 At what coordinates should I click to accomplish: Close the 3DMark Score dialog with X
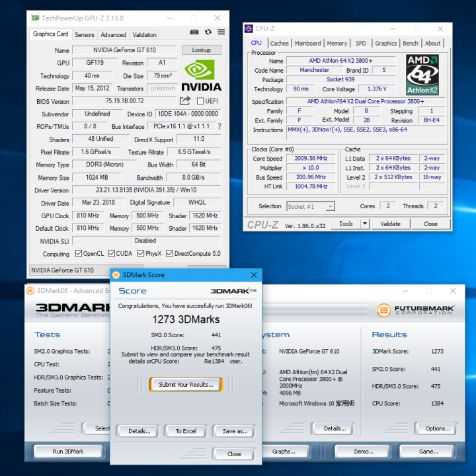point(254,275)
